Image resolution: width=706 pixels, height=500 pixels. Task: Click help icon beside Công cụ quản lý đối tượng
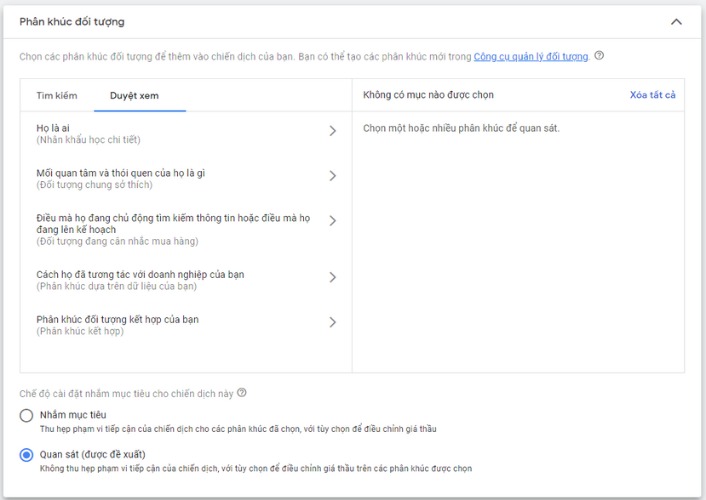click(x=599, y=56)
